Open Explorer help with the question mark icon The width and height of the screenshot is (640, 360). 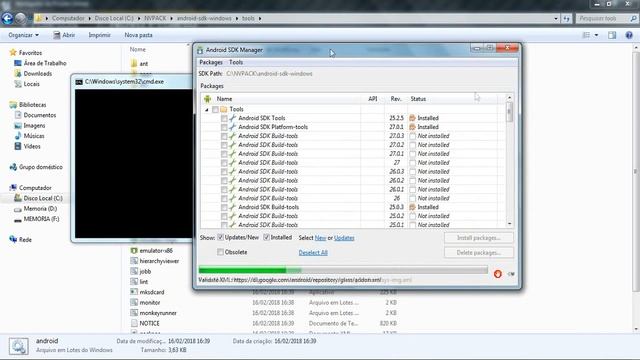(629, 35)
